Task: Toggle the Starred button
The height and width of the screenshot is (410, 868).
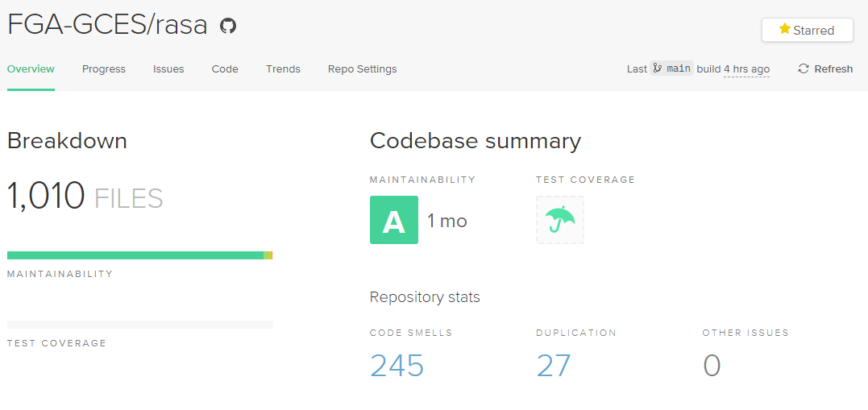Action: click(x=807, y=30)
